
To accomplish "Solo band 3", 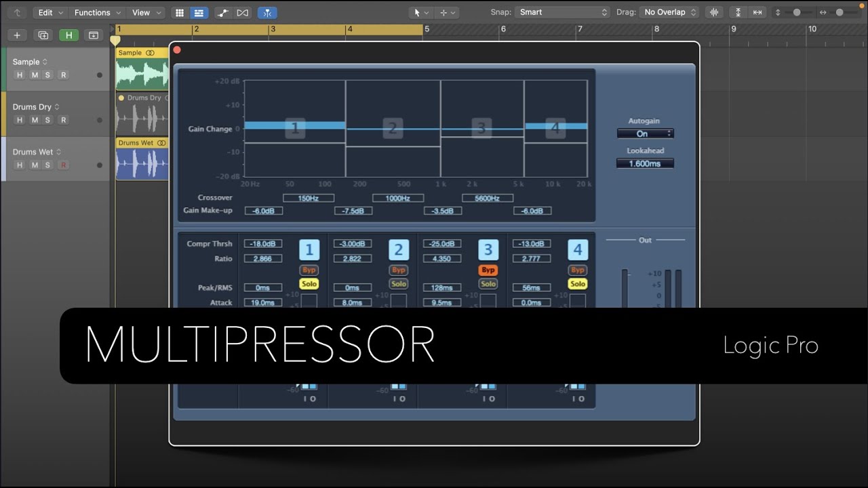I will pyautogui.click(x=488, y=284).
